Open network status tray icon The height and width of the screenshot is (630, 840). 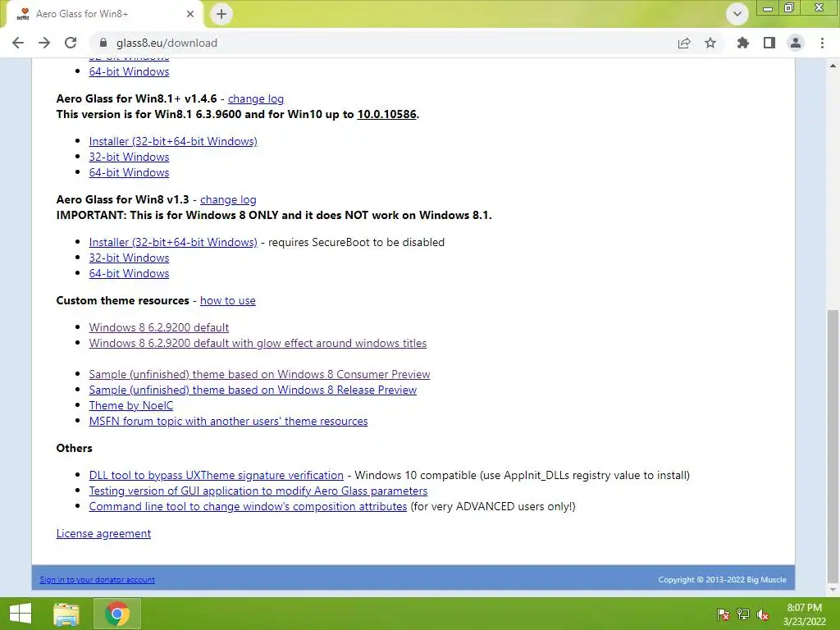click(x=743, y=614)
